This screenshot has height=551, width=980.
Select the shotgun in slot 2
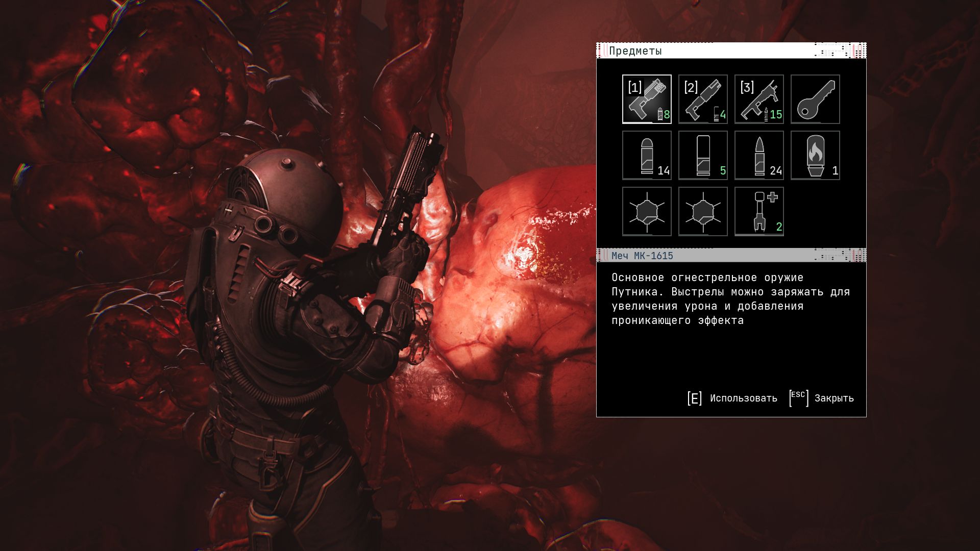pyautogui.click(x=702, y=99)
